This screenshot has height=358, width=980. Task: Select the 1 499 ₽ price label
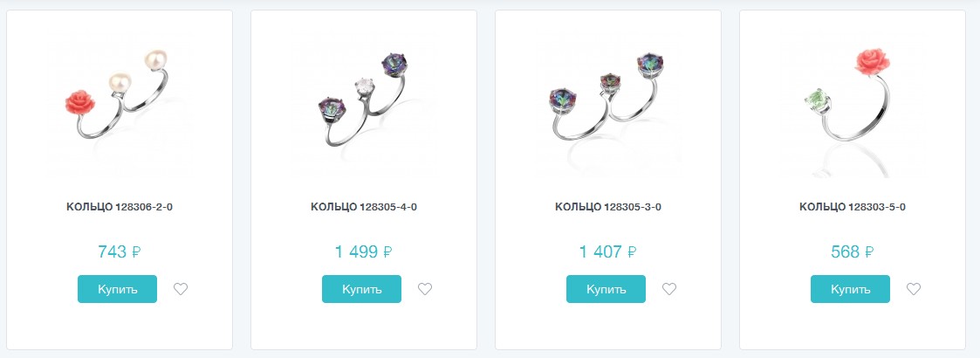364,252
